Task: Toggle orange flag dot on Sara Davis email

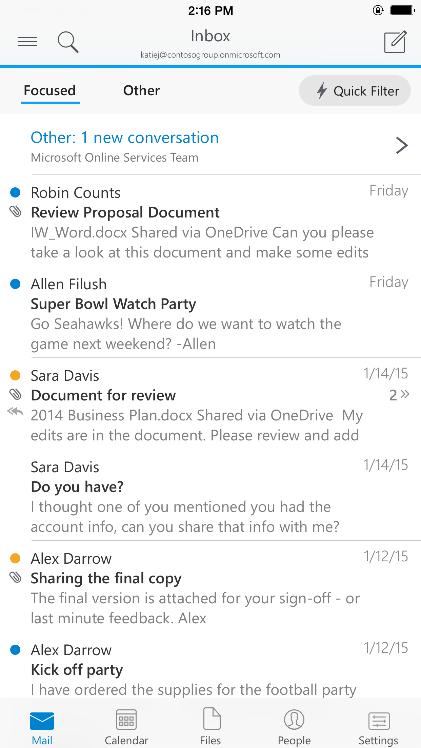Action: tap(15, 376)
